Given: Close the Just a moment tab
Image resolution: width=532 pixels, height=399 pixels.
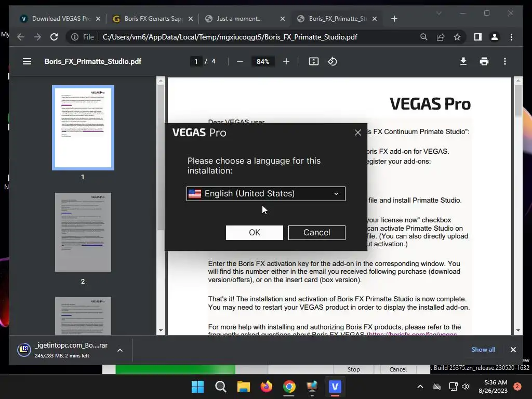Looking at the screenshot, I should 282,19.
